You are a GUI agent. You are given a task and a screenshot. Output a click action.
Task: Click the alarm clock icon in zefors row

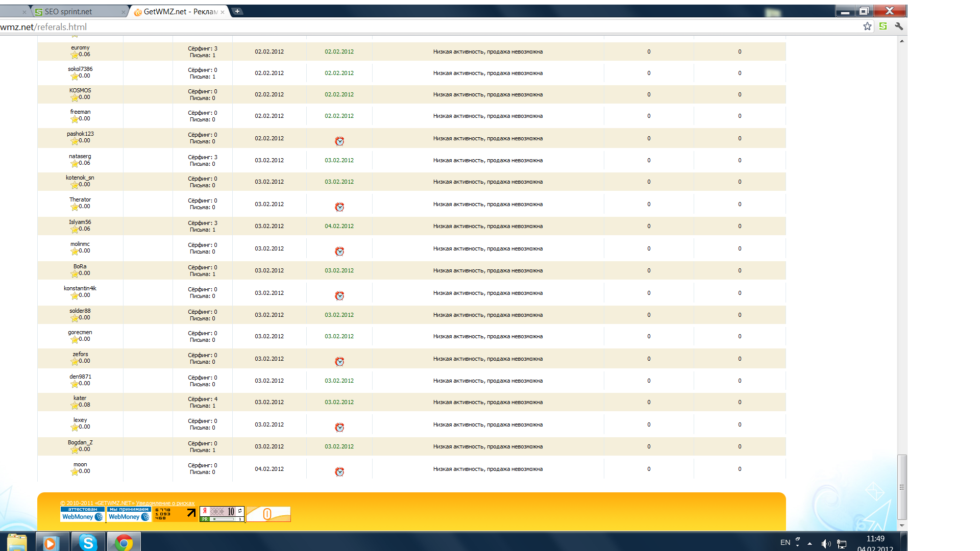339,362
